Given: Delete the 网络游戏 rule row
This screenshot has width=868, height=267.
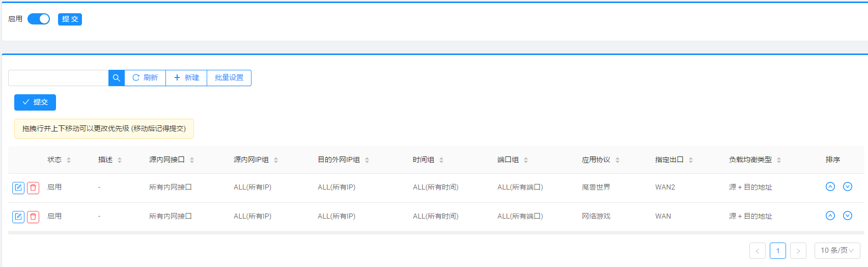Looking at the screenshot, I should pos(33,217).
